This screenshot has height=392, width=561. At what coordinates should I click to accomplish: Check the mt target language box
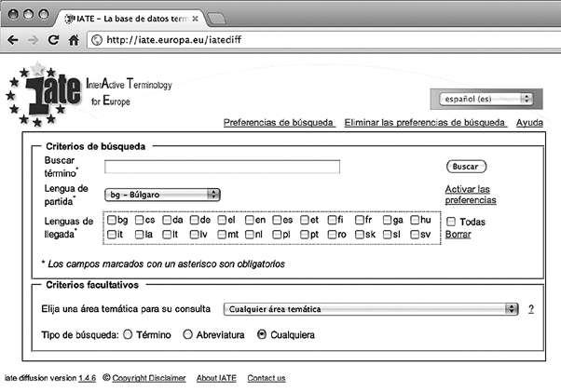pos(222,235)
